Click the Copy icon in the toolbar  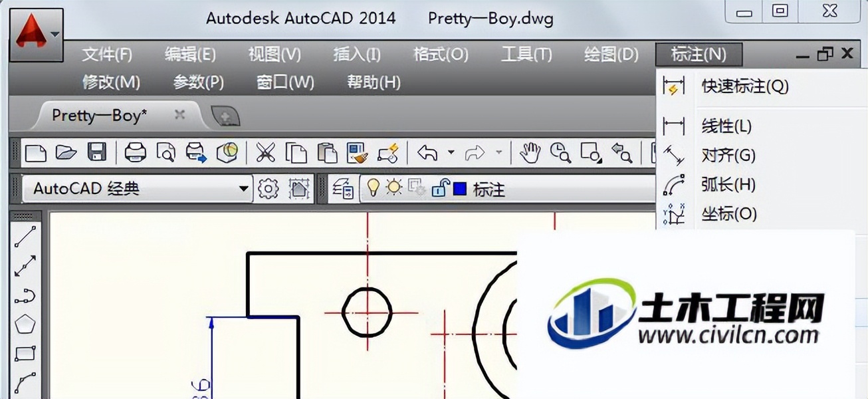click(x=296, y=153)
